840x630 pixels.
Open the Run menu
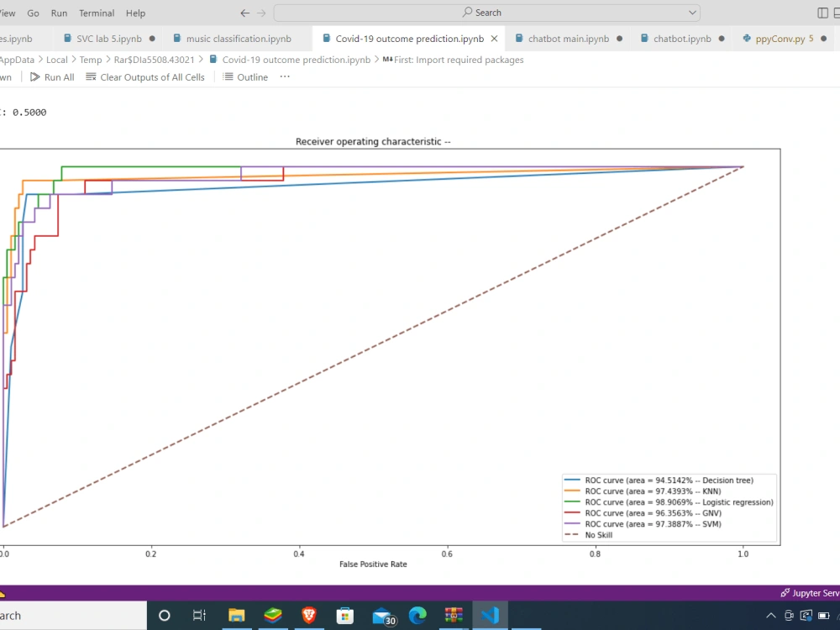click(59, 13)
